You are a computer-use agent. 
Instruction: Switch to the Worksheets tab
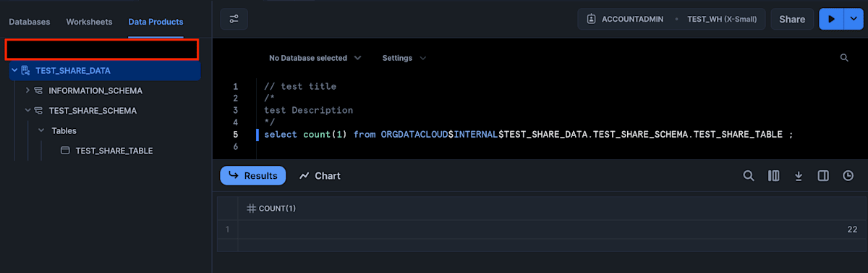point(89,22)
